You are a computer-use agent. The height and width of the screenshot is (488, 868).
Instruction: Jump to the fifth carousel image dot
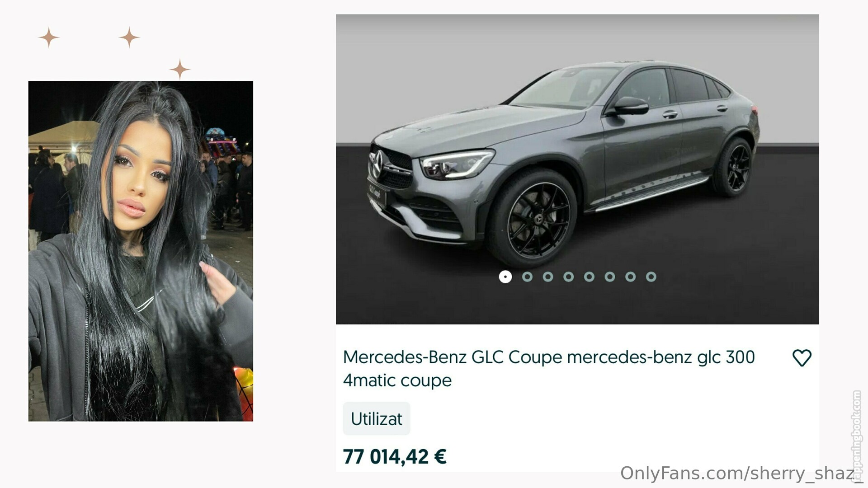(x=589, y=277)
